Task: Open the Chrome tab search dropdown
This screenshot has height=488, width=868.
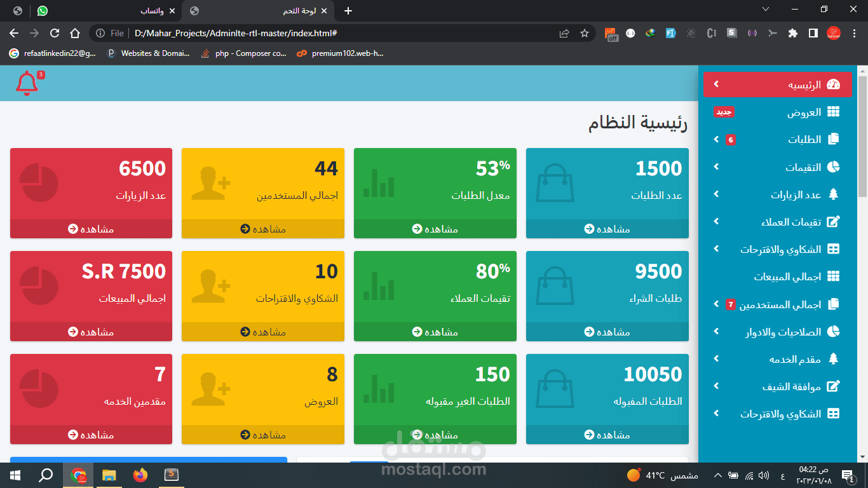Action: tap(765, 10)
